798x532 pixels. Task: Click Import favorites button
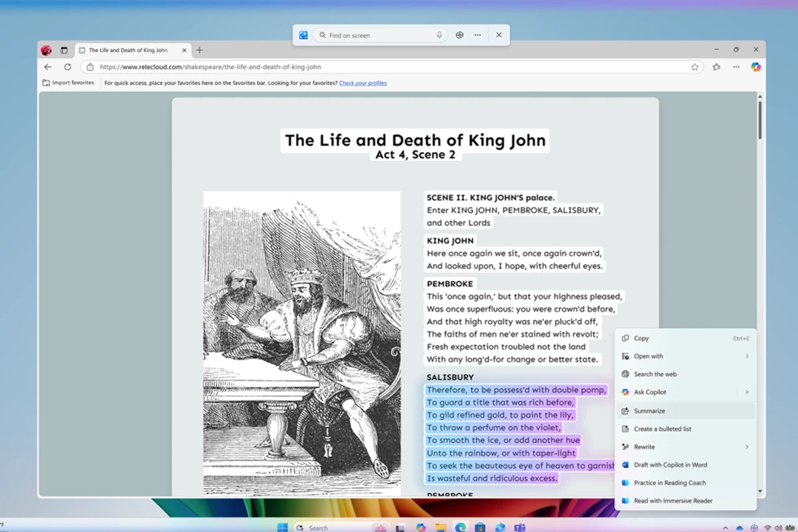point(68,83)
